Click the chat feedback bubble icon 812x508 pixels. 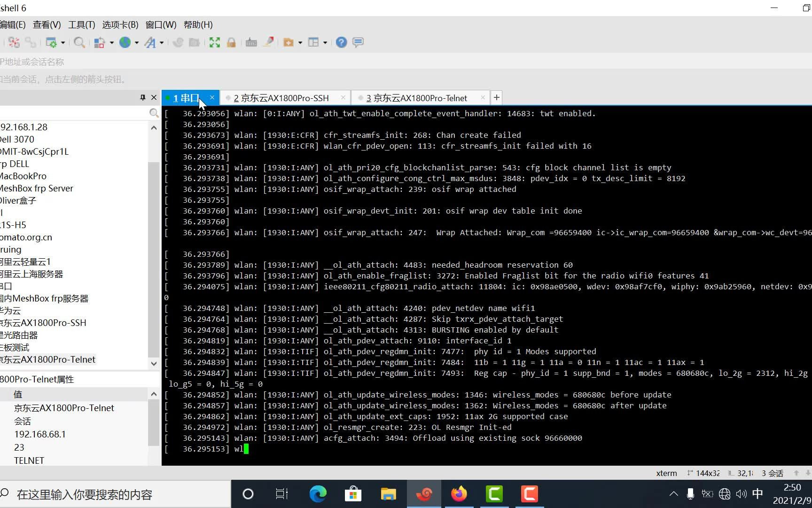(x=358, y=42)
